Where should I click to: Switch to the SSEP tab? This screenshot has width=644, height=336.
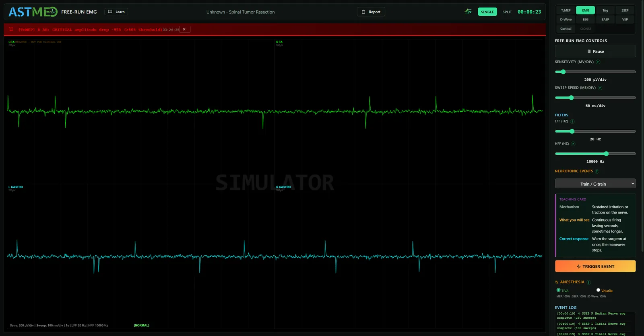[x=625, y=10]
